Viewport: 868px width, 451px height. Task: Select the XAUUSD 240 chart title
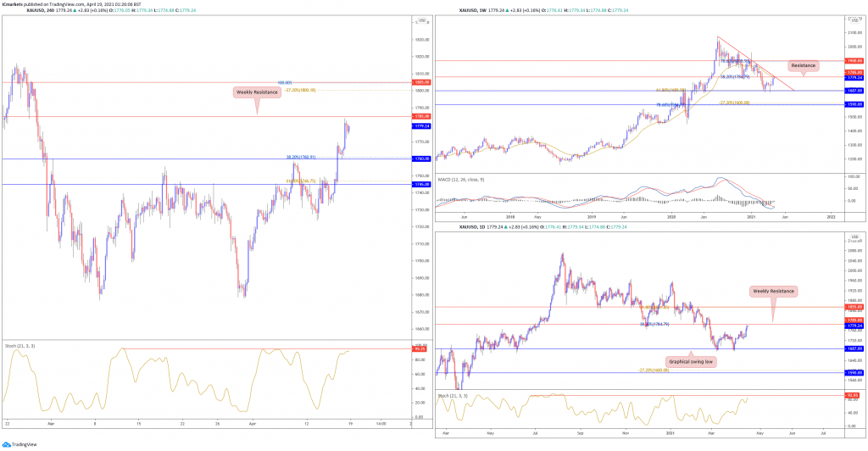coord(19,9)
